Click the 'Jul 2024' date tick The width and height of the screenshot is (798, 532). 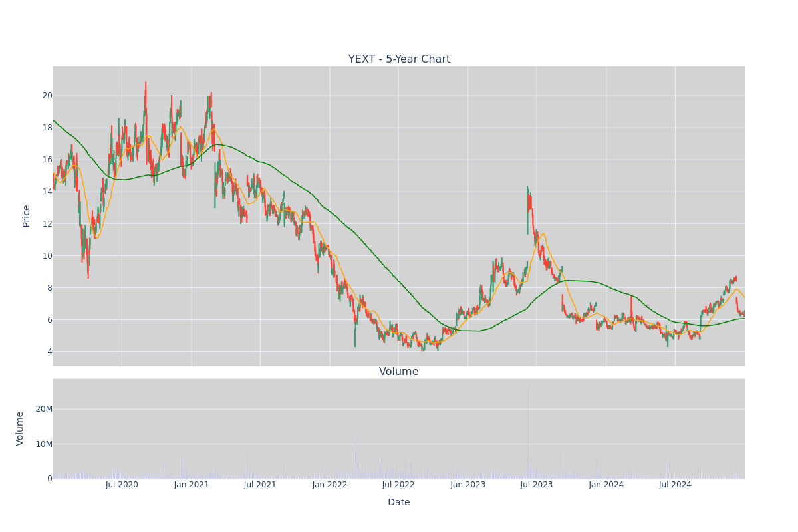pyautogui.click(x=675, y=485)
